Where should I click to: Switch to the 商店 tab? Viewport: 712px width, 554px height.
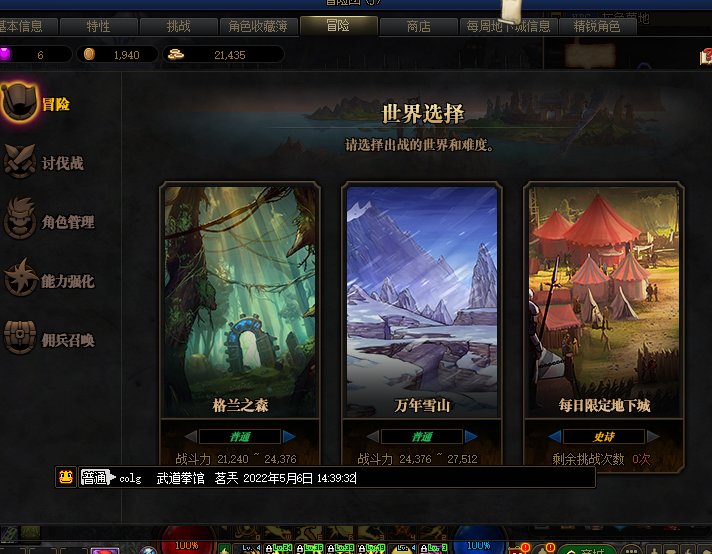pos(418,26)
